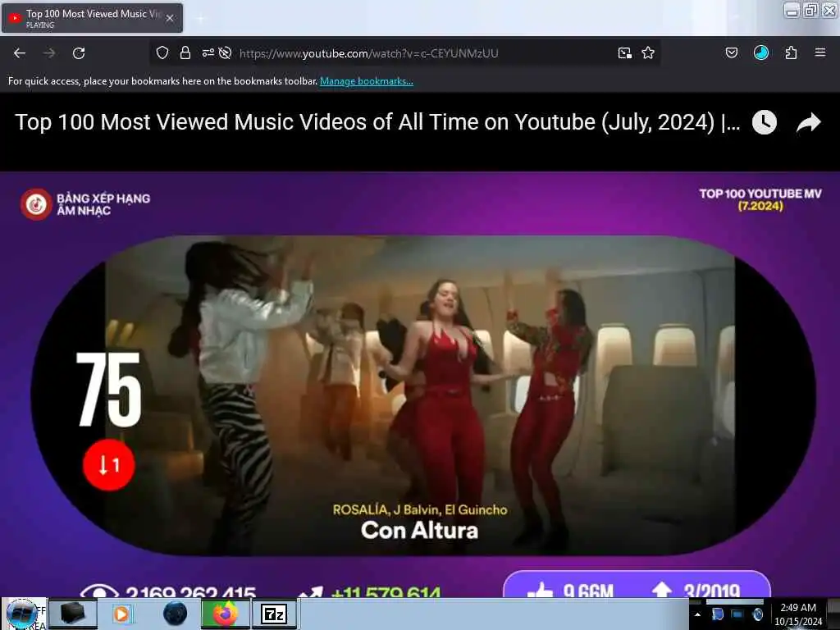Click the action center flag tray icon
The height and width of the screenshot is (630, 840).
pyautogui.click(x=718, y=614)
